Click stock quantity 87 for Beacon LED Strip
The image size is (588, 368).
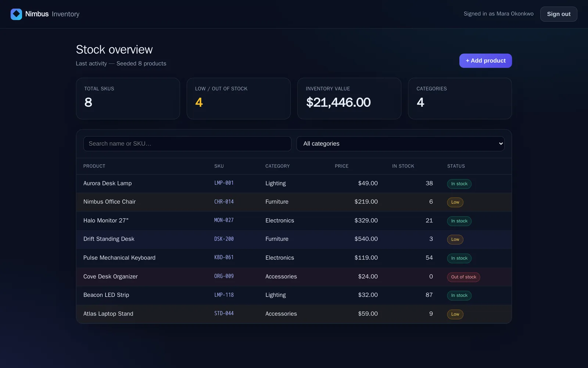[x=429, y=295]
